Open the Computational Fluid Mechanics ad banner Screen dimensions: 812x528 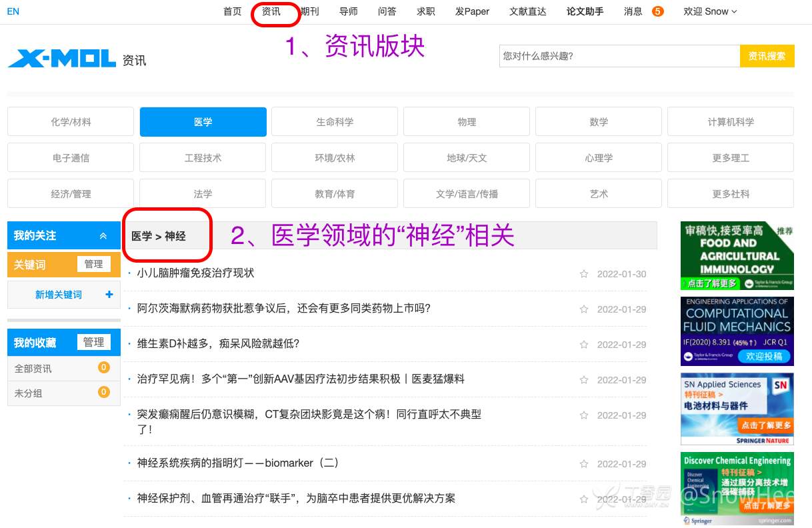[737, 331]
